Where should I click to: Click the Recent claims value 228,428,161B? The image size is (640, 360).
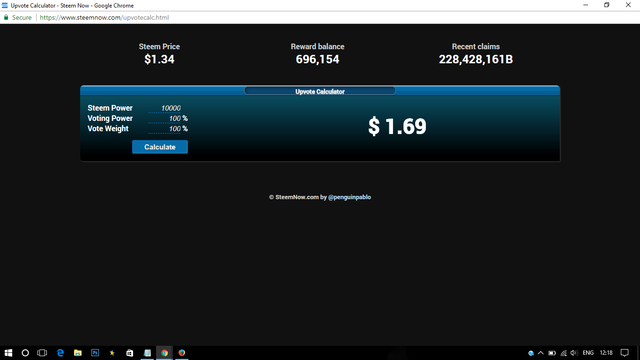point(476,59)
